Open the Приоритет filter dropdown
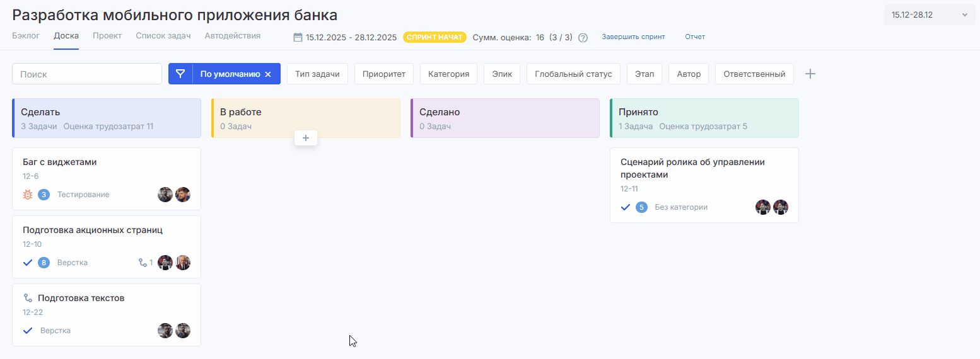This screenshot has width=980, height=359. [x=383, y=74]
